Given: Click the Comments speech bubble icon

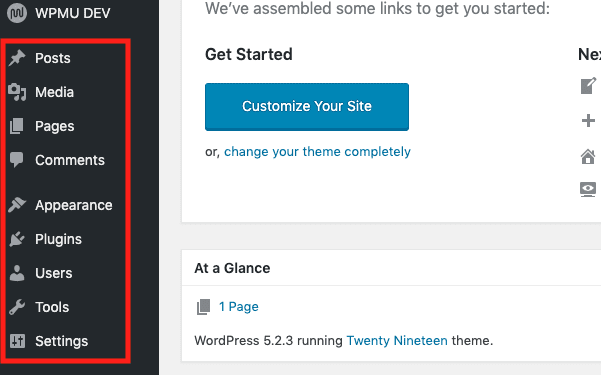Looking at the screenshot, I should coord(17,160).
